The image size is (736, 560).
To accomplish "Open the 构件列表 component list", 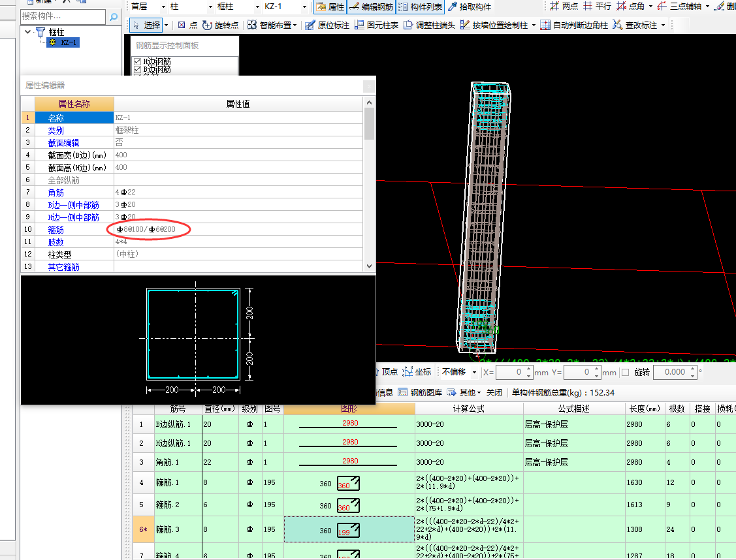I will 420,7.
